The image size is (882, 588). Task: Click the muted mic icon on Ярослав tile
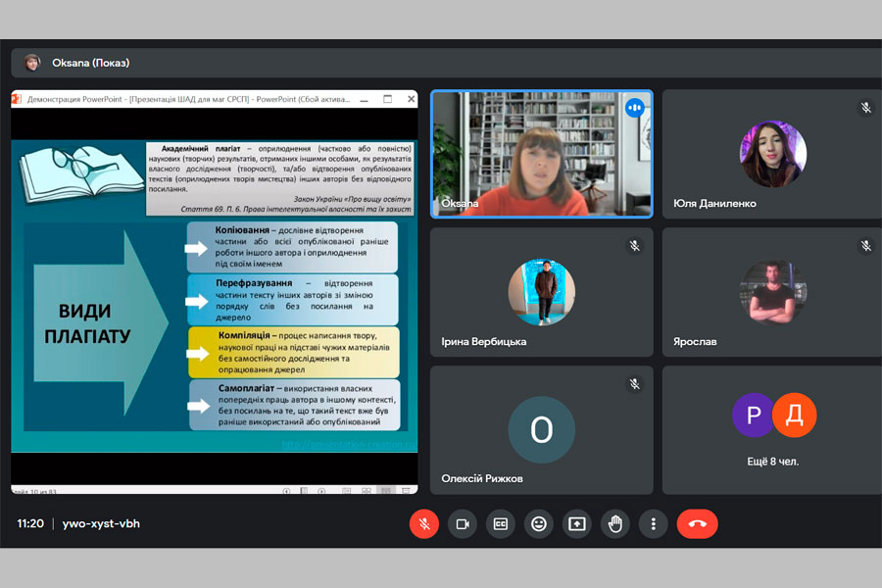865,246
